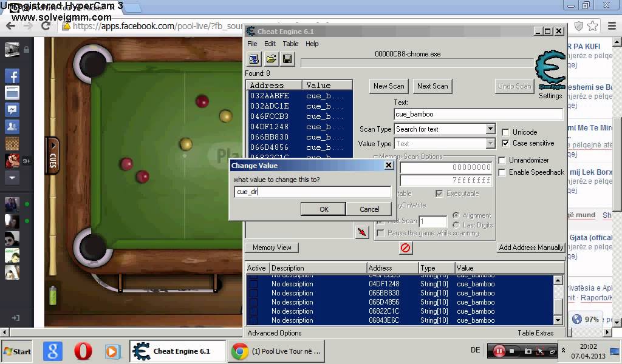Toggle the Executable checkbox
Viewport: 622px width, 364px height.
439,194
